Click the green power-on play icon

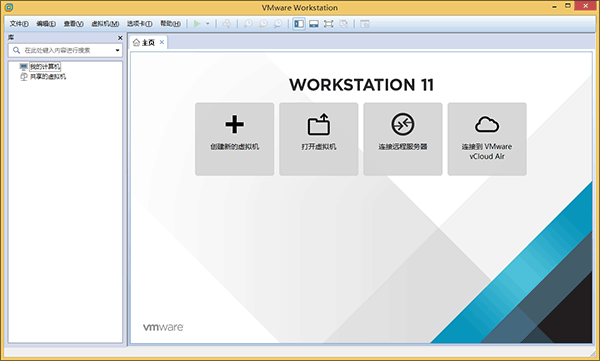pyautogui.click(x=197, y=24)
